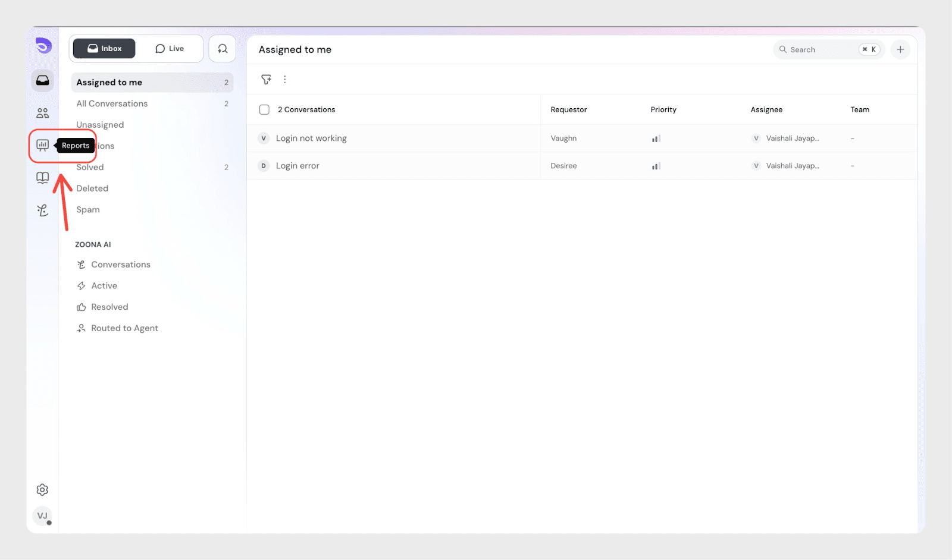The width and height of the screenshot is (952, 560).
Task: Open Reports from the left sidebar
Action: point(42,145)
